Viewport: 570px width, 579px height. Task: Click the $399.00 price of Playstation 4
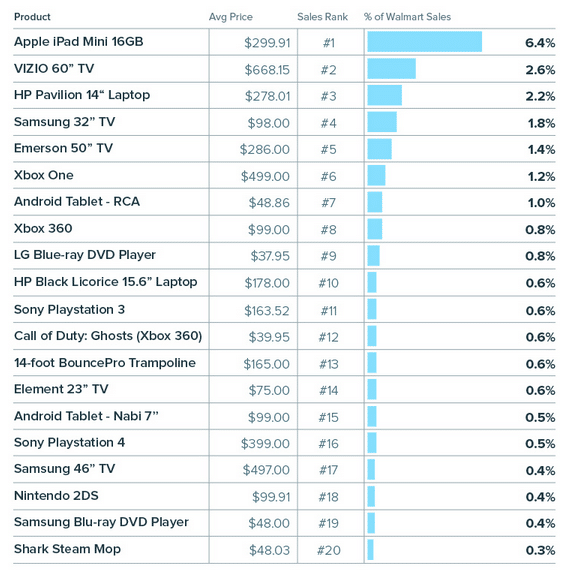265,443
